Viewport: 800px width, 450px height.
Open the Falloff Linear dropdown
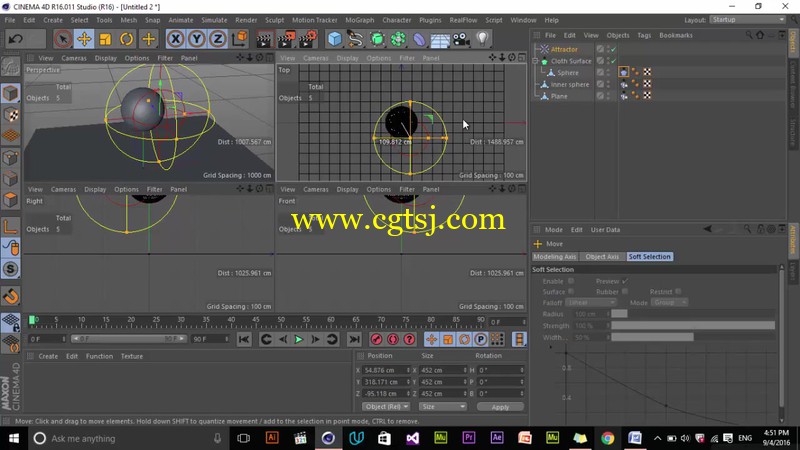point(590,303)
